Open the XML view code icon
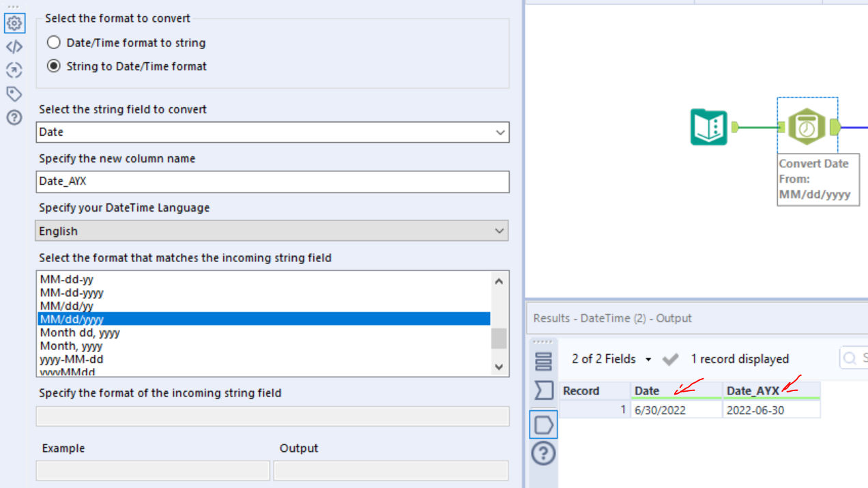 [x=14, y=47]
